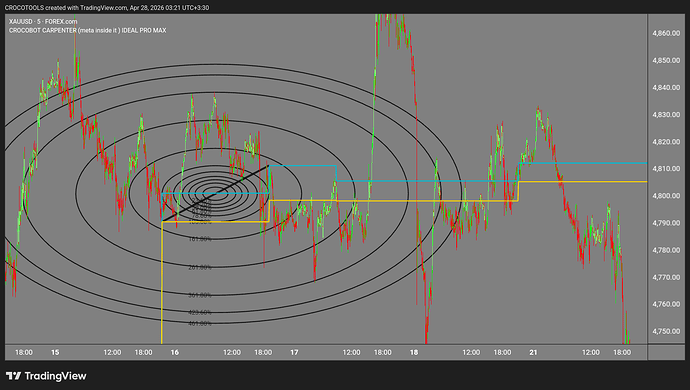
Task: Click the 12:00 label right after date 17
Action: point(352,353)
